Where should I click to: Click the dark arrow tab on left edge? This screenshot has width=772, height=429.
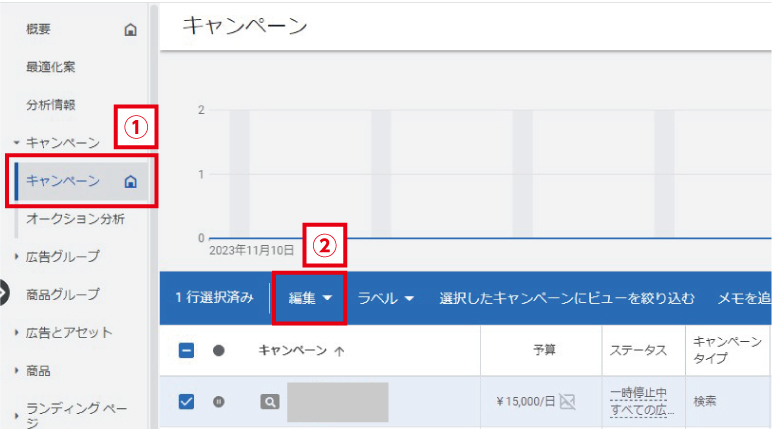[4, 293]
